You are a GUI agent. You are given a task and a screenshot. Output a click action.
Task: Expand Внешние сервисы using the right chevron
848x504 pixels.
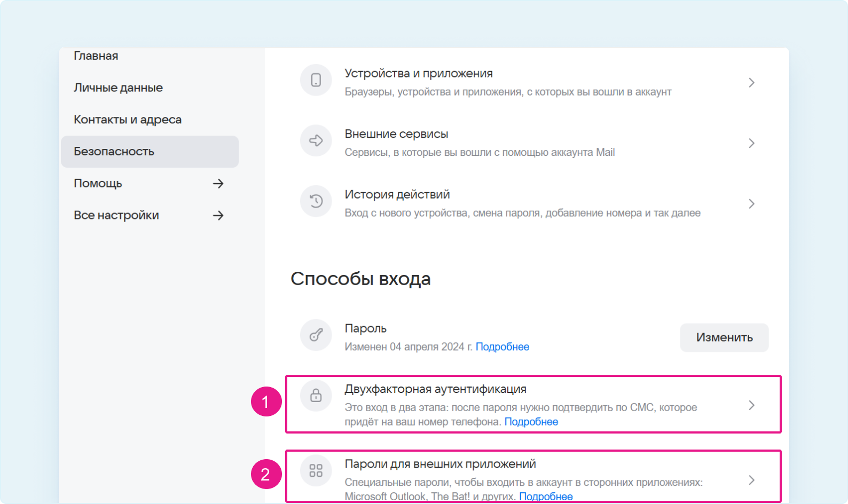(751, 143)
